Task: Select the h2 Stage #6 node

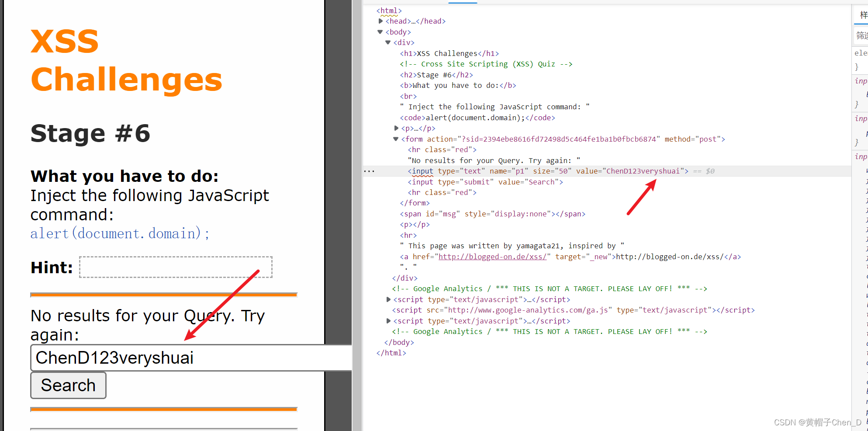Action: (436, 75)
